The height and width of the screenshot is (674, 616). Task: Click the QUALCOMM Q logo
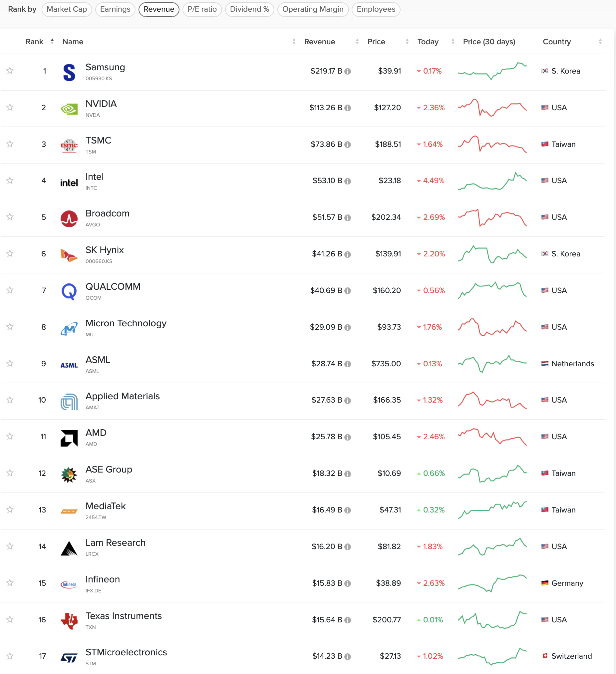[x=69, y=292]
